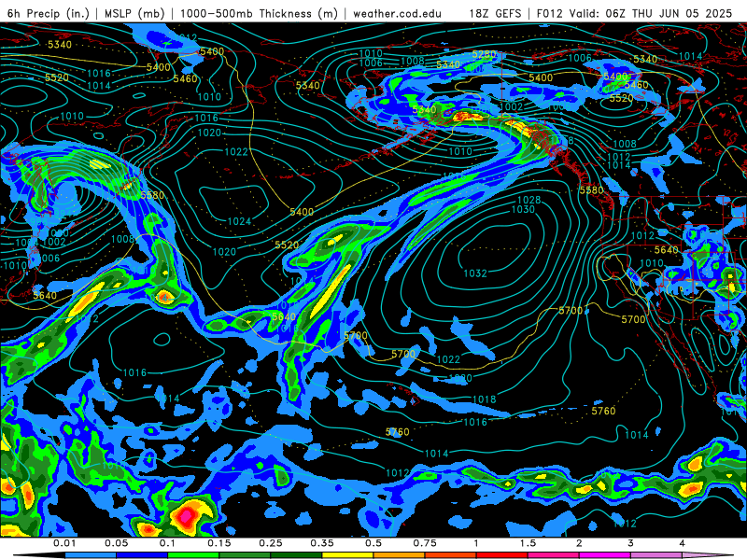The image size is (747, 560).
Task: Select the red 1–1.5 legend swatch
Action: click(x=502, y=555)
